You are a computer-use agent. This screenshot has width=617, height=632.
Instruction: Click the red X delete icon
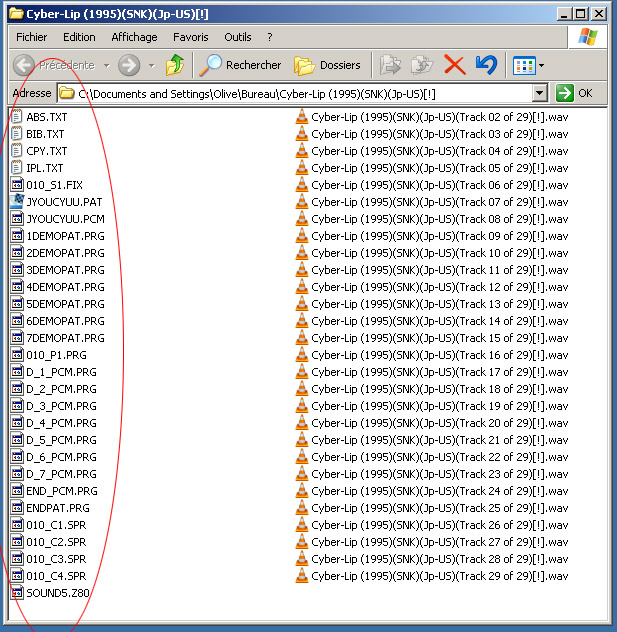[454, 65]
